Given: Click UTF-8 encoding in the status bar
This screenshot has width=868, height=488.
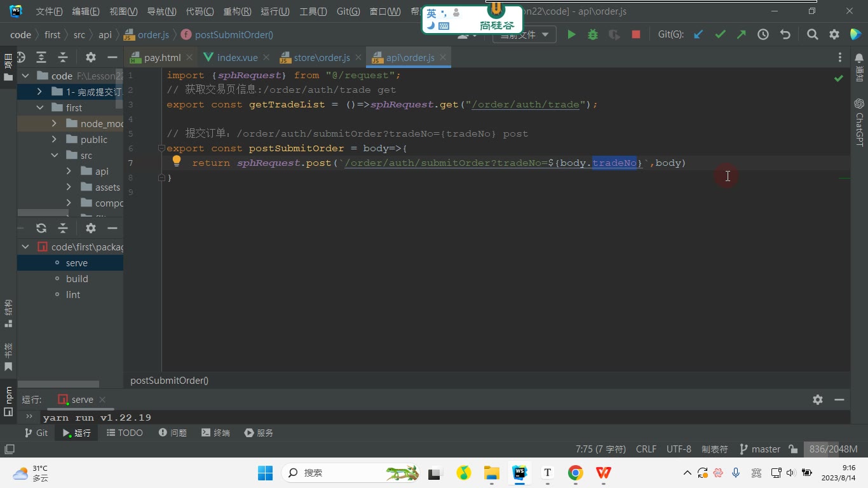Looking at the screenshot, I should tap(679, 449).
